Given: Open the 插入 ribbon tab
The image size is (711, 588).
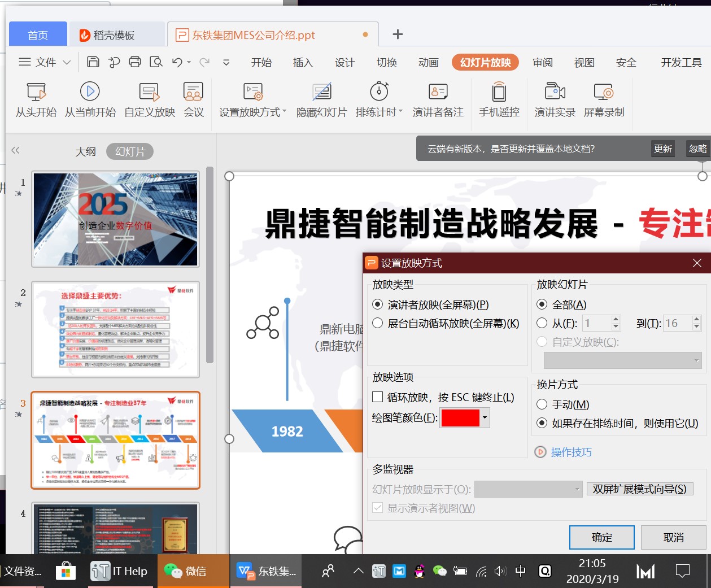Looking at the screenshot, I should coord(303,62).
